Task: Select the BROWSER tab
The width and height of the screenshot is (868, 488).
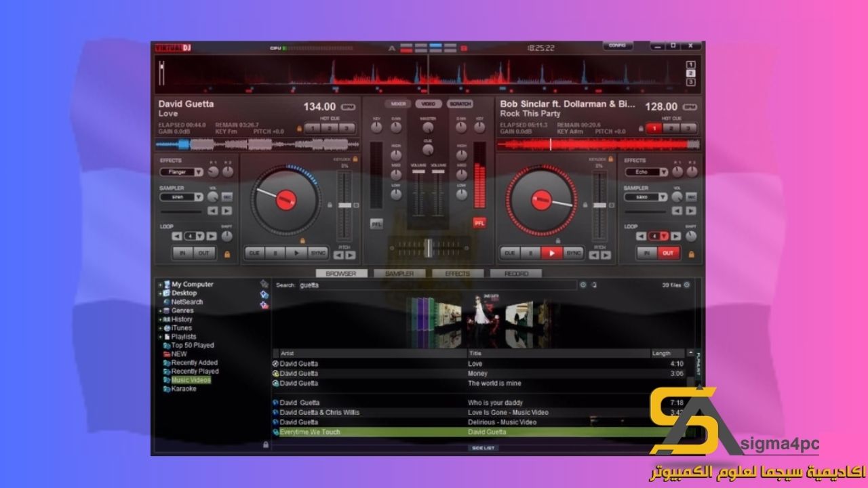Action: tap(341, 274)
